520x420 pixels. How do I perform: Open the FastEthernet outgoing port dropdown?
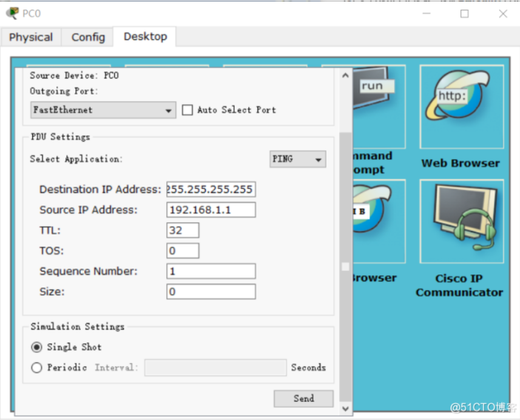(x=103, y=110)
